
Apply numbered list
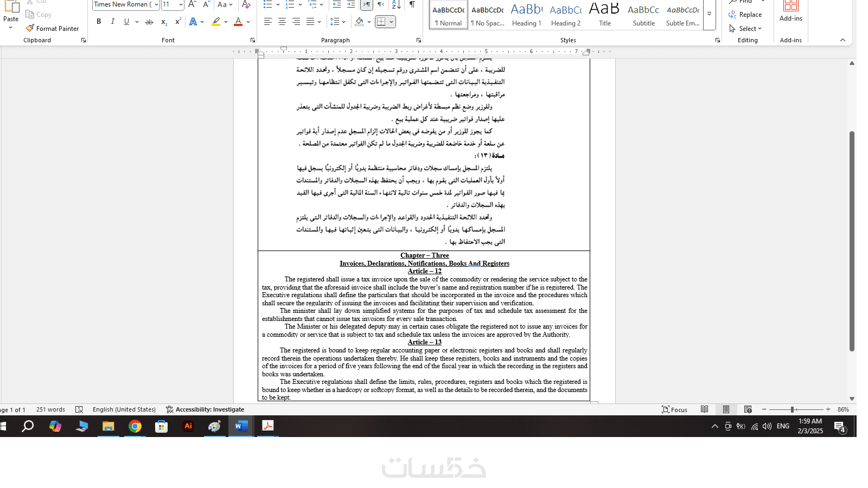pos(290,4)
